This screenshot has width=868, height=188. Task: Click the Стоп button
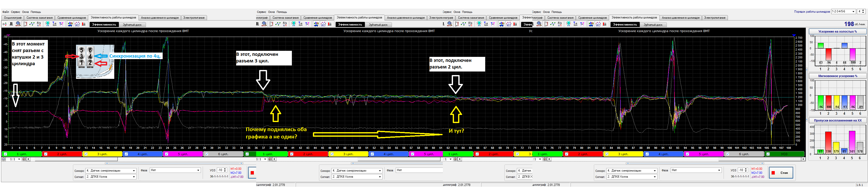(x=781, y=173)
